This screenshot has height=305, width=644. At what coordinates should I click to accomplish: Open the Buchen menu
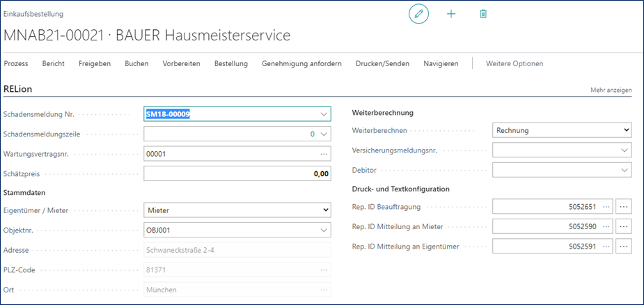[x=136, y=63]
